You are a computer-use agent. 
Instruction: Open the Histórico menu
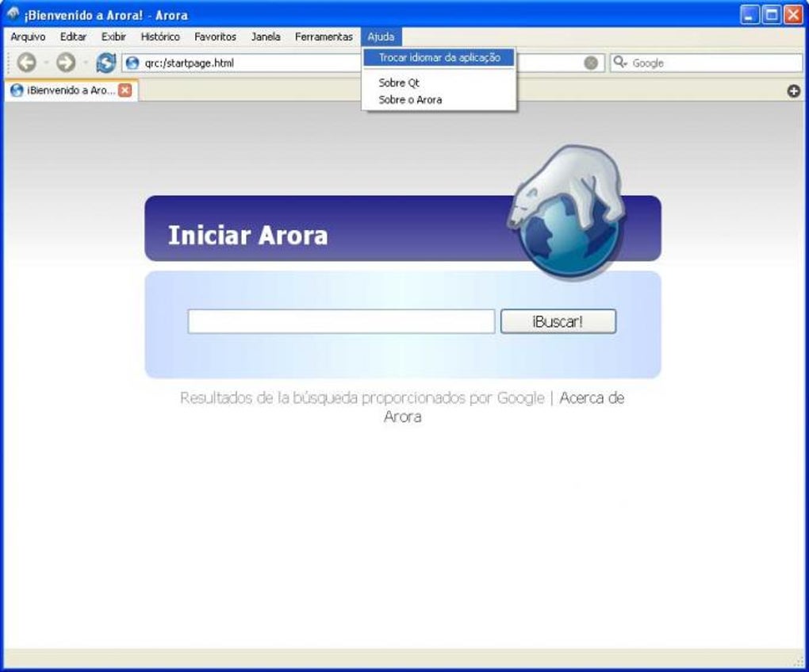[x=160, y=36]
